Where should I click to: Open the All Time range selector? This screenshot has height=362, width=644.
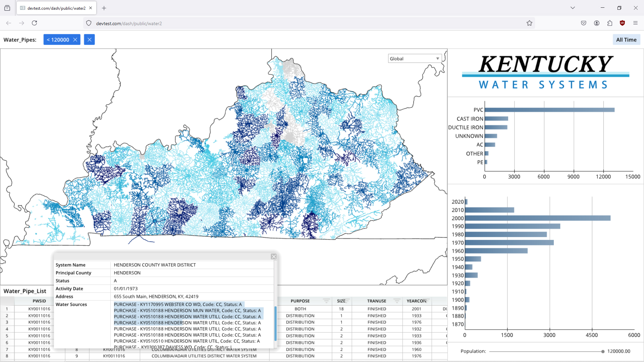pos(626,40)
